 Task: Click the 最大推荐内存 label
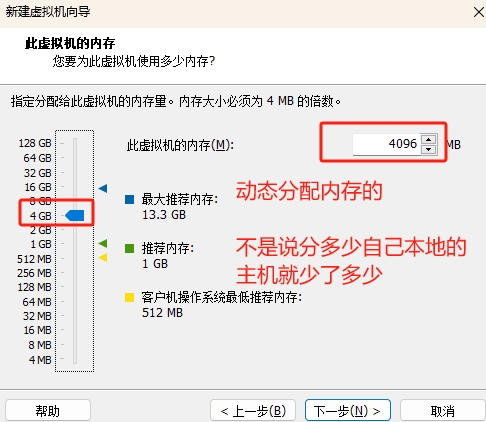click(x=180, y=199)
